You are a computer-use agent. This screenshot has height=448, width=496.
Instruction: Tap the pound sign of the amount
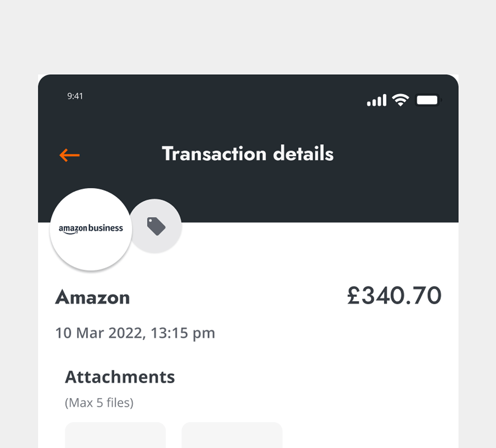tap(354, 295)
